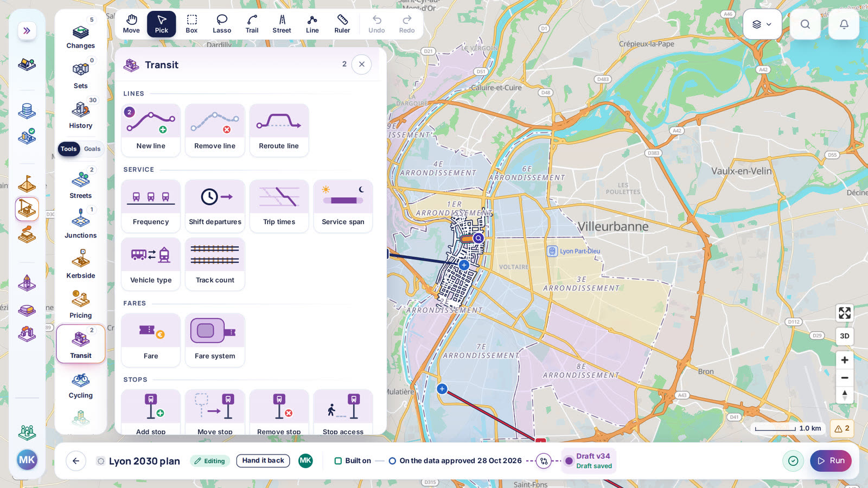The height and width of the screenshot is (488, 868).
Task: Open the Track count tool
Action: point(215,264)
